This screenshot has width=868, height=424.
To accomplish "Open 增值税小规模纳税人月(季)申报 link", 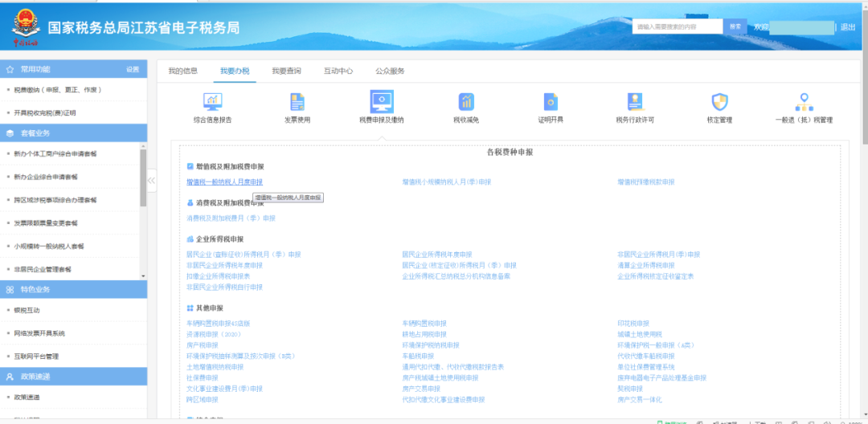I will (x=447, y=181).
